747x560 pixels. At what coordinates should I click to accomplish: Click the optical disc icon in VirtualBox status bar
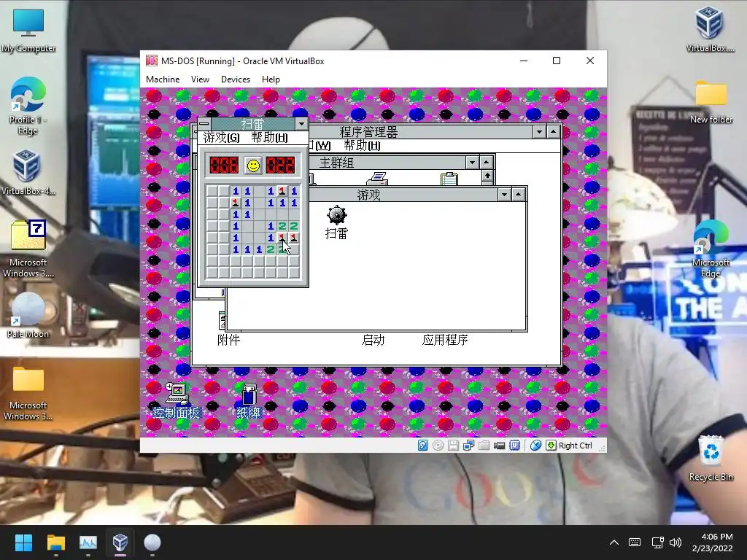[438, 446]
